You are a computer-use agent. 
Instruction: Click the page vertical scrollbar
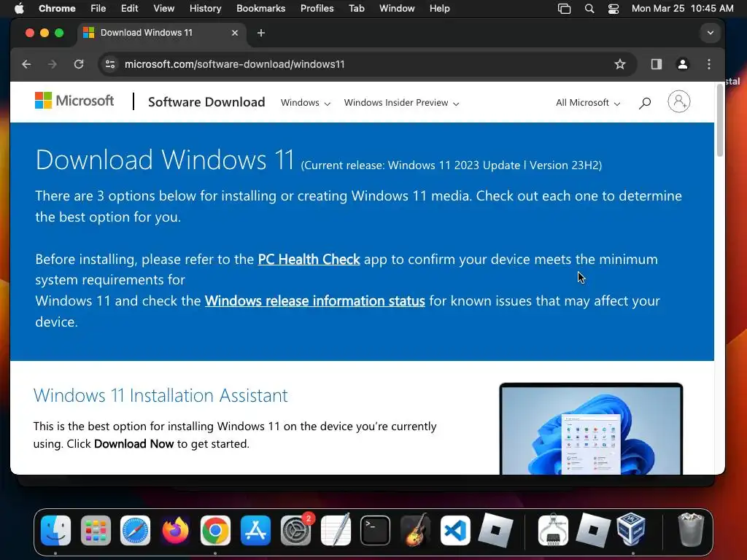click(x=719, y=120)
